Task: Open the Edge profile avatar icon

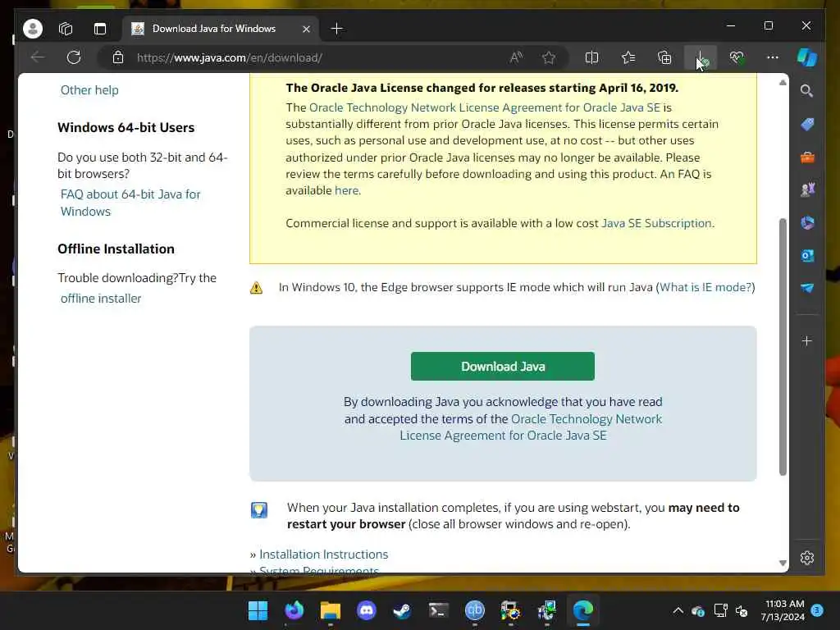Action: [33, 29]
